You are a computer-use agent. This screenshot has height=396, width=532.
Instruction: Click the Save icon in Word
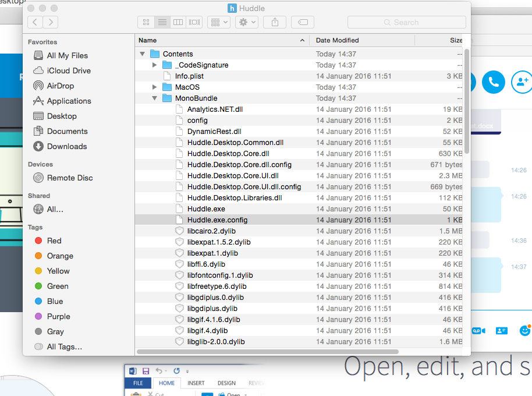click(146, 371)
